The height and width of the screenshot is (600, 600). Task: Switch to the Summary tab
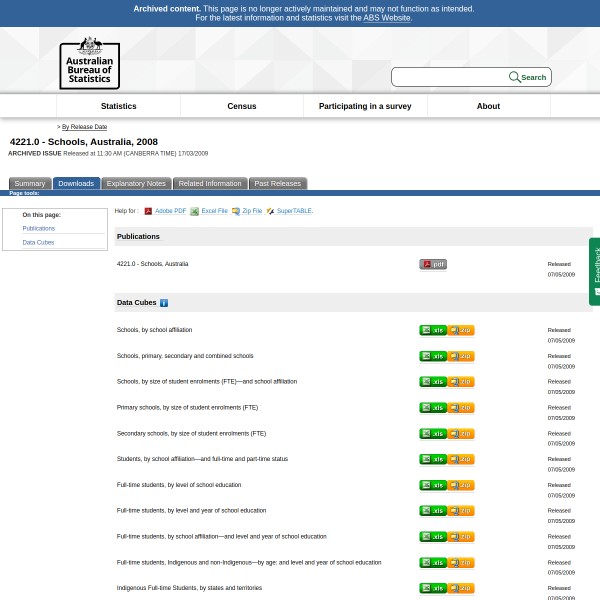coord(30,184)
